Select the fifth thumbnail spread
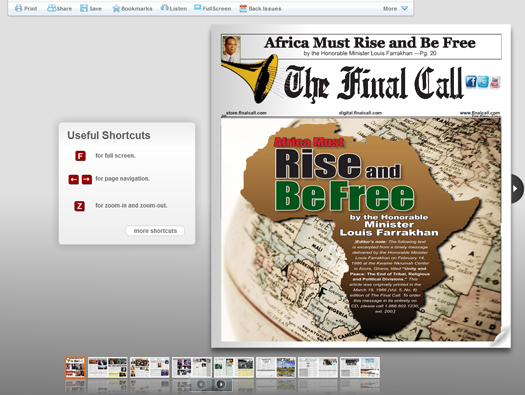Image resolution: width=525 pixels, height=395 pixels. 234,368
